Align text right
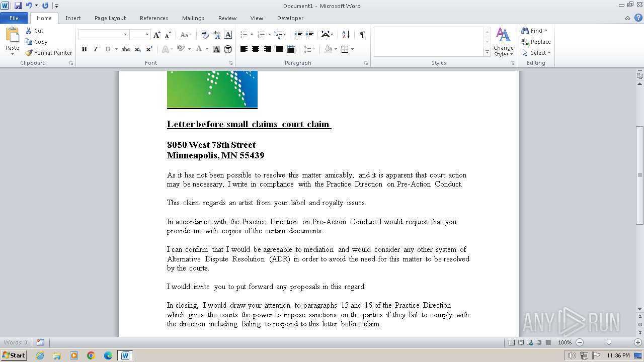This screenshot has width=644, height=362. click(x=268, y=49)
